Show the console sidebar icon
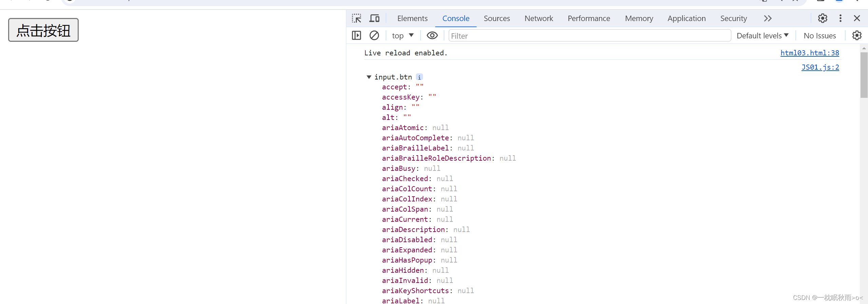 coord(356,35)
